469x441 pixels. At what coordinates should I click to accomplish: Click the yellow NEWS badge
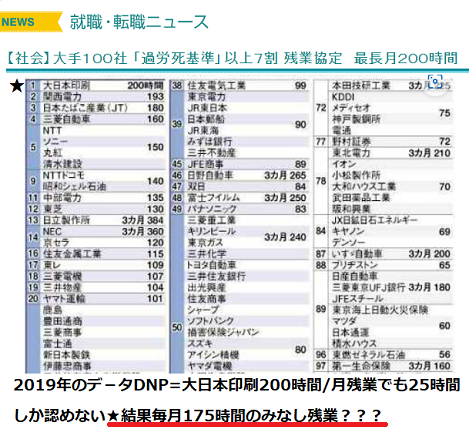pos(31,22)
